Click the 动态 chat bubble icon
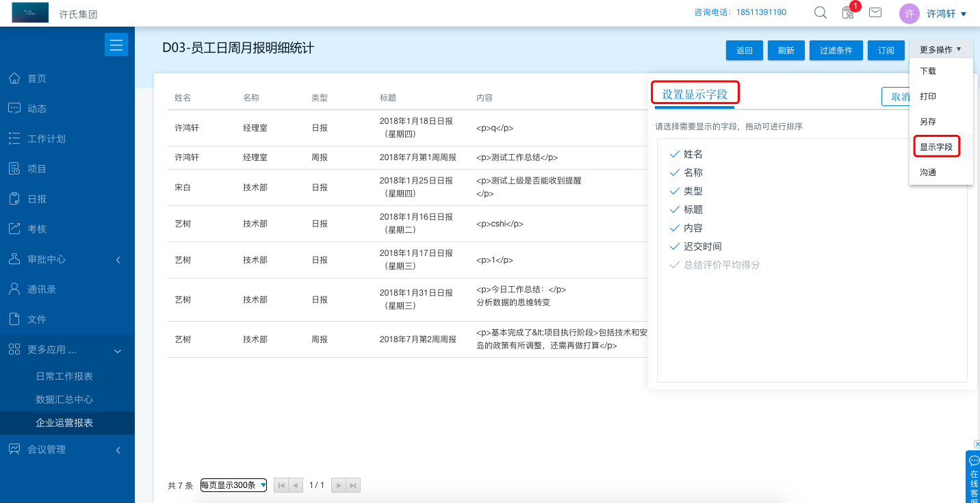This screenshot has width=980, height=503. tap(14, 108)
